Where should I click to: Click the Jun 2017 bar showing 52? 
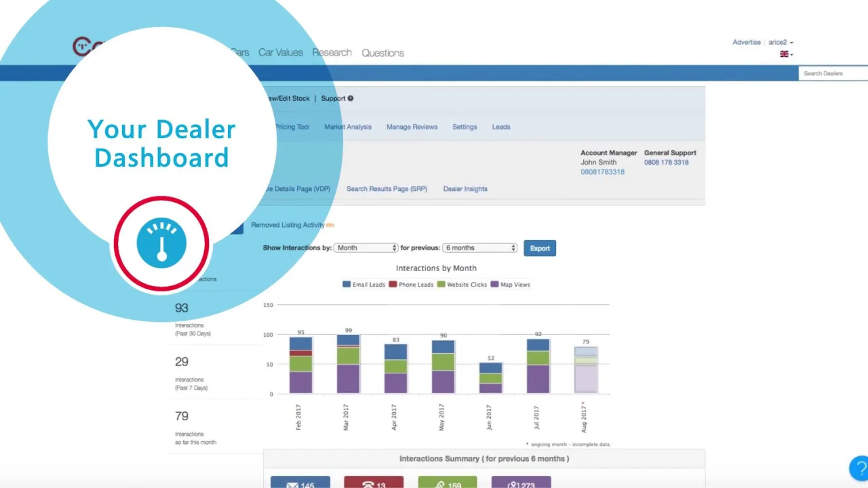click(x=490, y=378)
